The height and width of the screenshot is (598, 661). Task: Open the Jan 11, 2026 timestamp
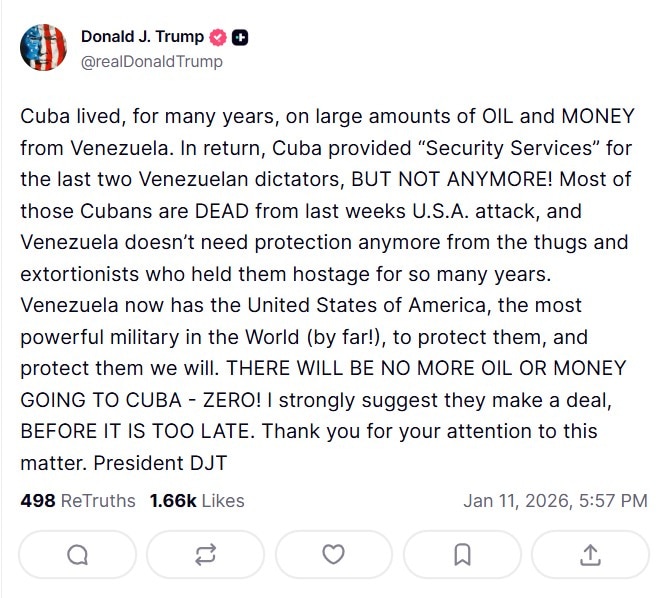pos(555,501)
